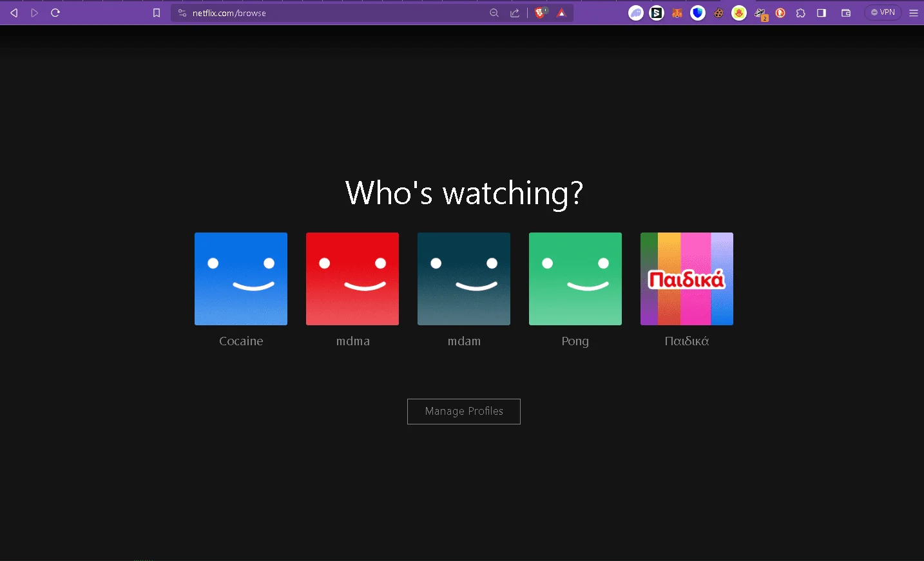Share this page link
The height and width of the screenshot is (561, 924).
point(515,13)
